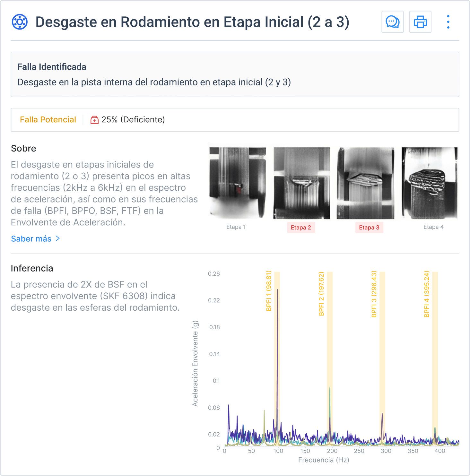The width and height of the screenshot is (470, 476).
Task: Click the red health kit icon
Action: (94, 120)
